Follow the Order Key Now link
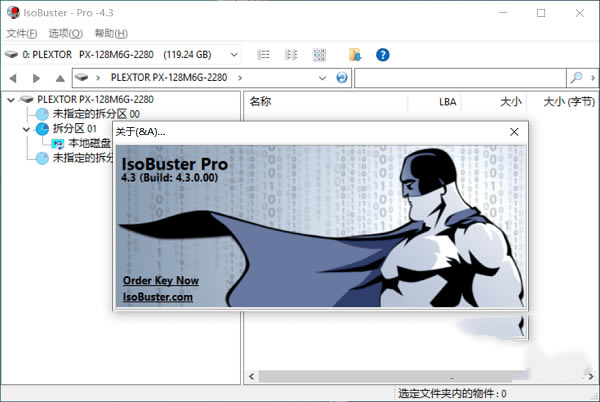 coord(161,280)
